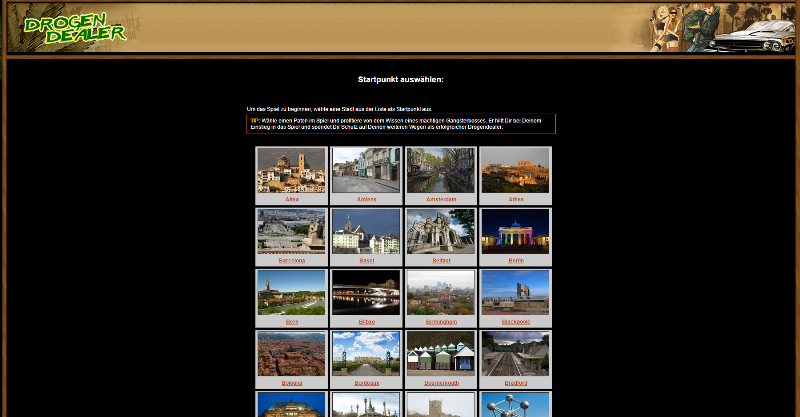Open the Bordeaux link
800x417 pixels.
coord(366,383)
